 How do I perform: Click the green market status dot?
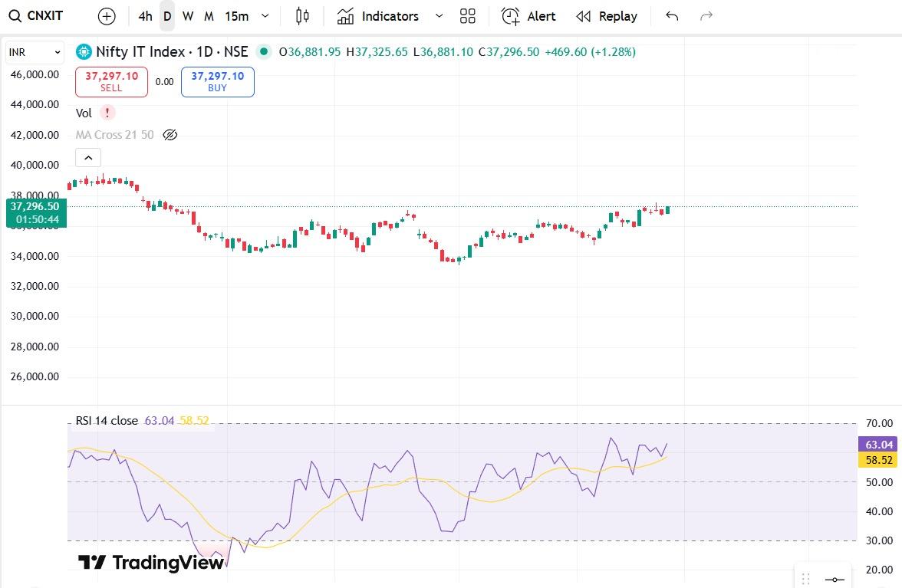(264, 51)
